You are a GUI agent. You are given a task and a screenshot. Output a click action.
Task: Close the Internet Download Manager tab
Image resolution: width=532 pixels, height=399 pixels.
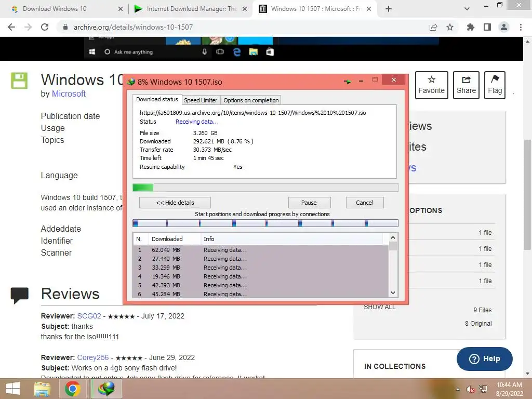(245, 9)
